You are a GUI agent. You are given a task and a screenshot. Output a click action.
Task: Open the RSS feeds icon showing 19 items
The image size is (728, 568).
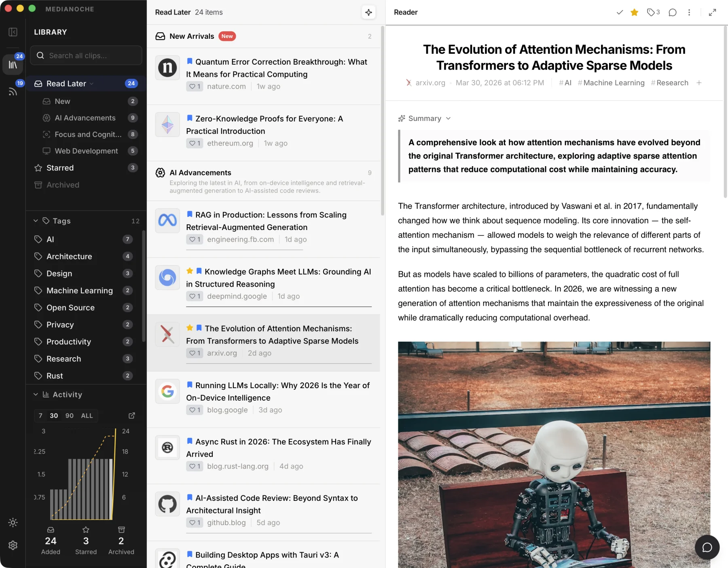13,91
